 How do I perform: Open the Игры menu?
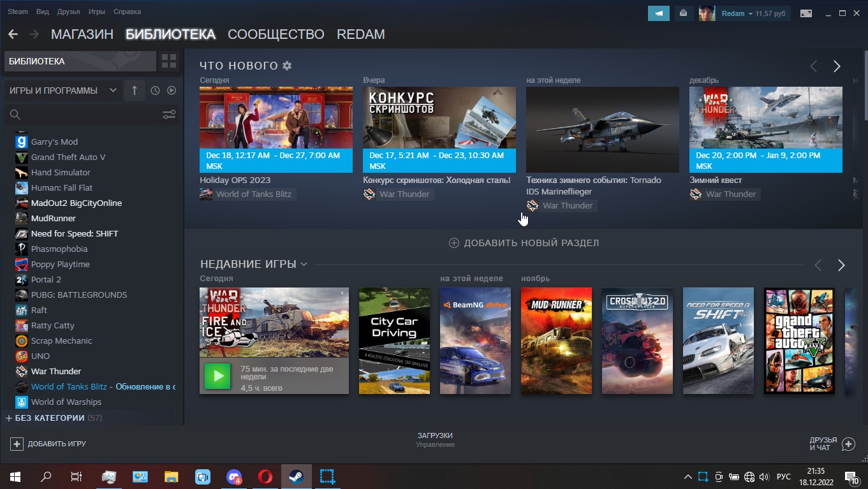click(97, 12)
